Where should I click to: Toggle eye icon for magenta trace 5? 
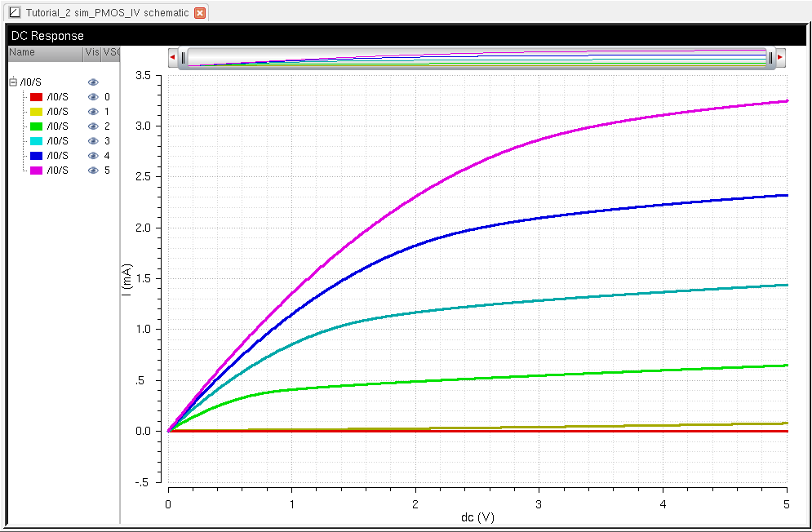point(93,171)
